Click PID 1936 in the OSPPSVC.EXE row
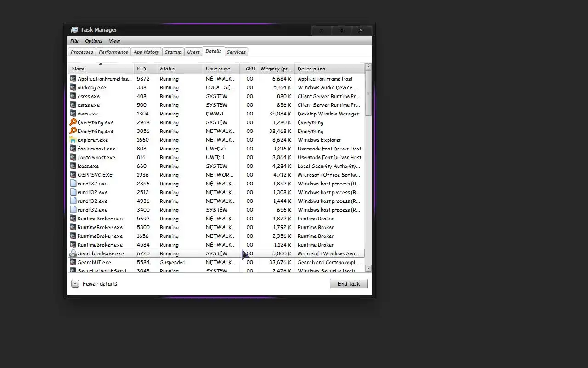Screen dimensions: 588x368 [143, 175]
